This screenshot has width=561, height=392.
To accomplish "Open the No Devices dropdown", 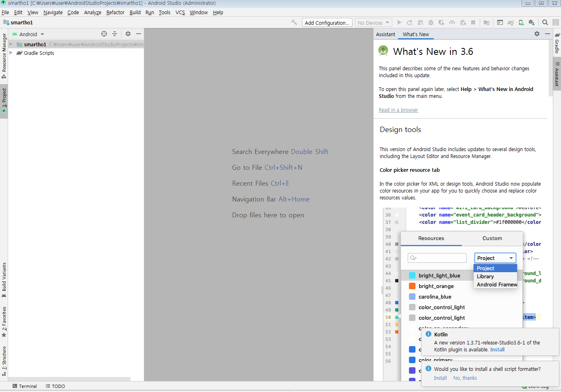I will pyautogui.click(x=374, y=23).
